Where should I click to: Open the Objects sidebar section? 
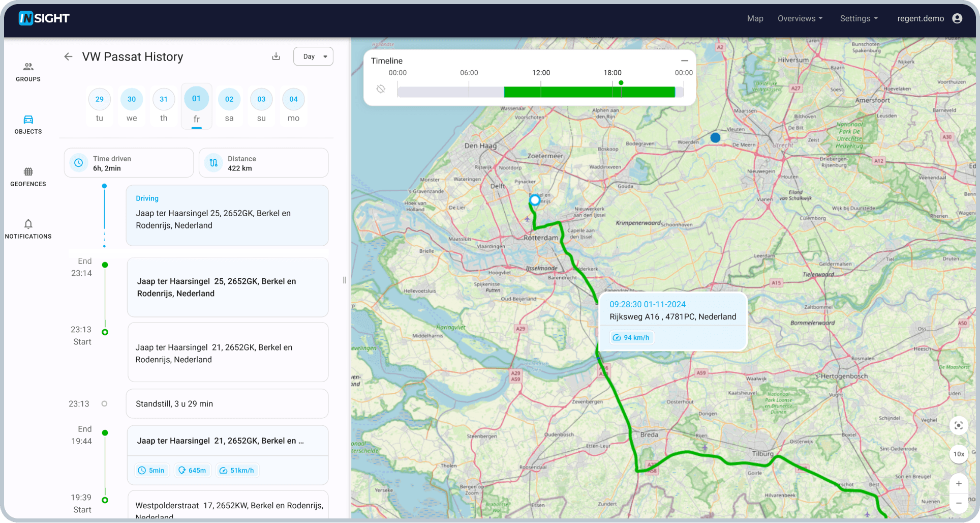pyautogui.click(x=28, y=125)
